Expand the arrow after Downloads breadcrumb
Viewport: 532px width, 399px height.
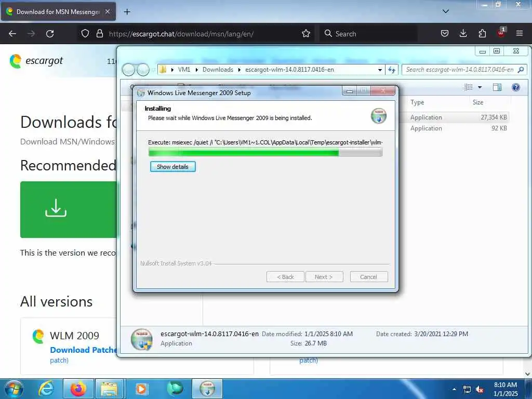[239, 70]
